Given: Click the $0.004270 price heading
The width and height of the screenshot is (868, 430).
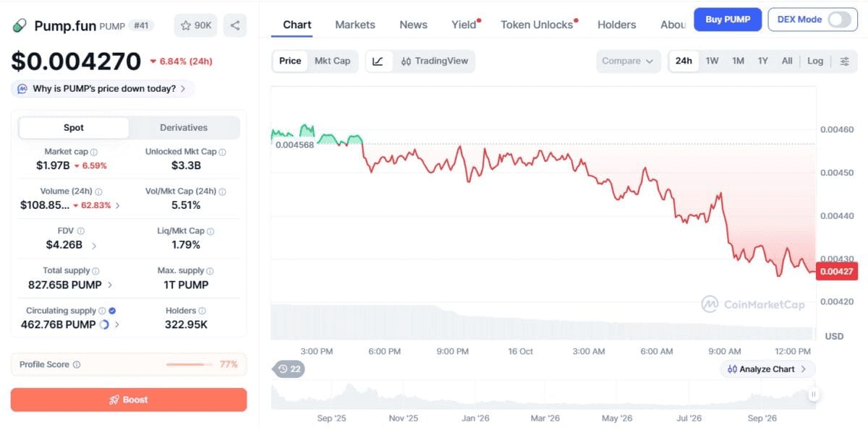Looking at the screenshot, I should coord(76,61).
